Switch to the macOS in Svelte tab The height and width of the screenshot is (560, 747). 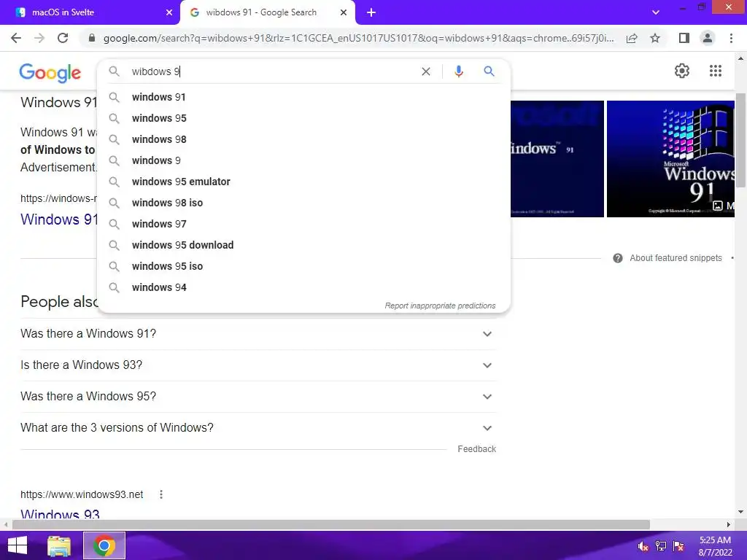[90, 13]
